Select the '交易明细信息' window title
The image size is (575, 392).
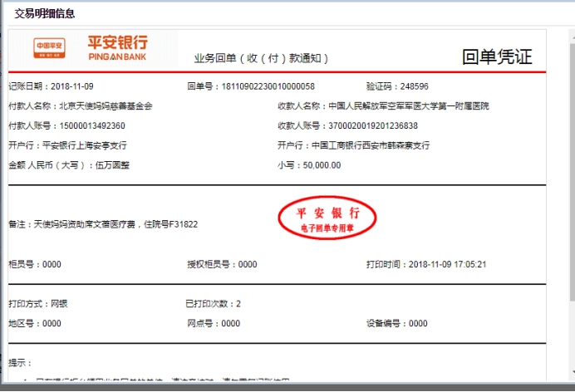coord(44,14)
